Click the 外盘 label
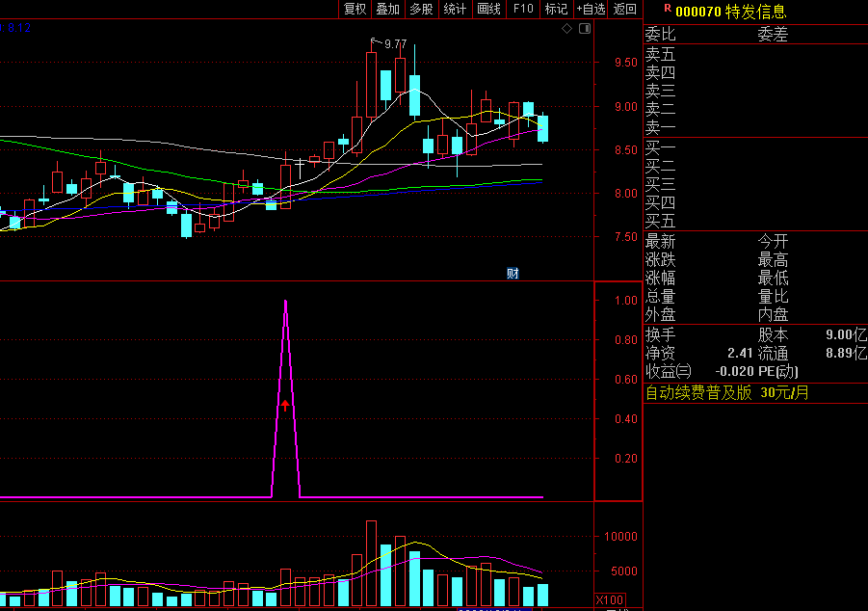The height and width of the screenshot is (611, 868). coord(661,314)
